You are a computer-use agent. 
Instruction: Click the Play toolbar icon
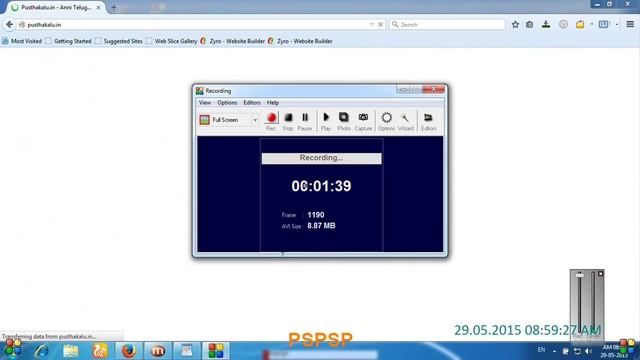tap(326, 121)
